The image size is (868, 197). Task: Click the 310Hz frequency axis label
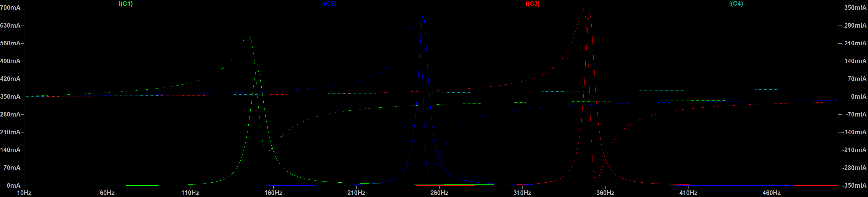522,193
